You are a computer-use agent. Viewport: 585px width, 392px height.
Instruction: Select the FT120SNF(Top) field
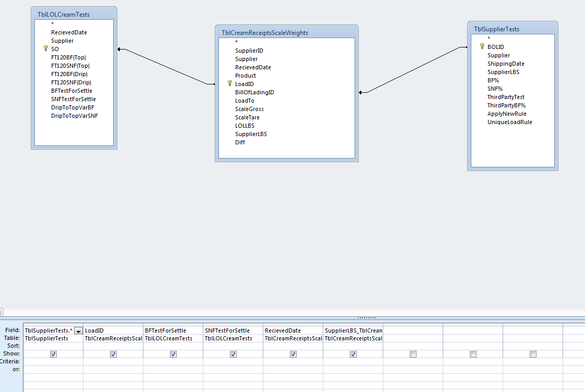[70, 66]
